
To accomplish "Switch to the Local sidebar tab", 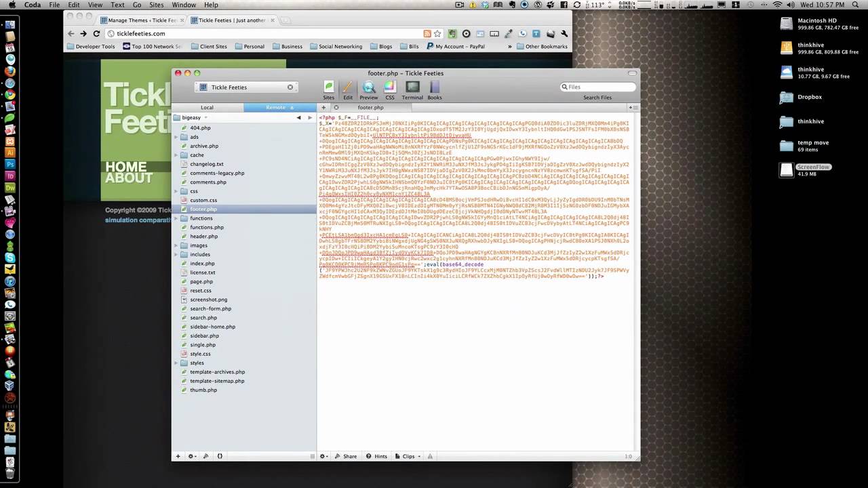I will (x=207, y=107).
